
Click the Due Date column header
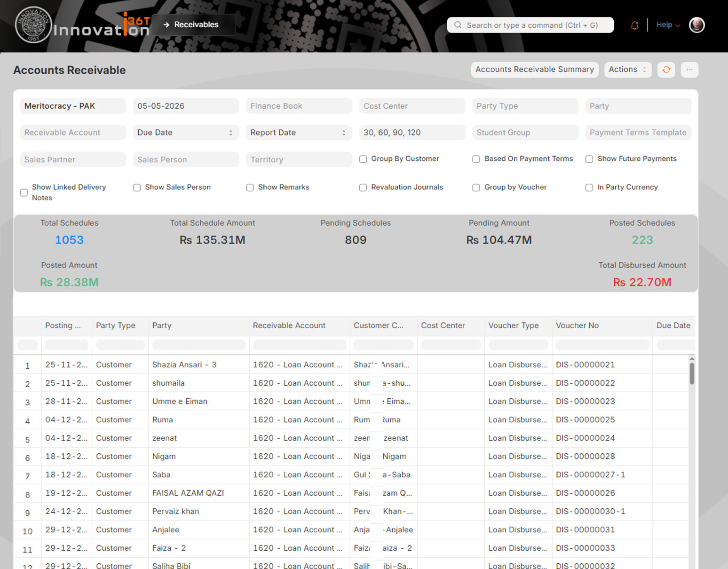tap(673, 325)
